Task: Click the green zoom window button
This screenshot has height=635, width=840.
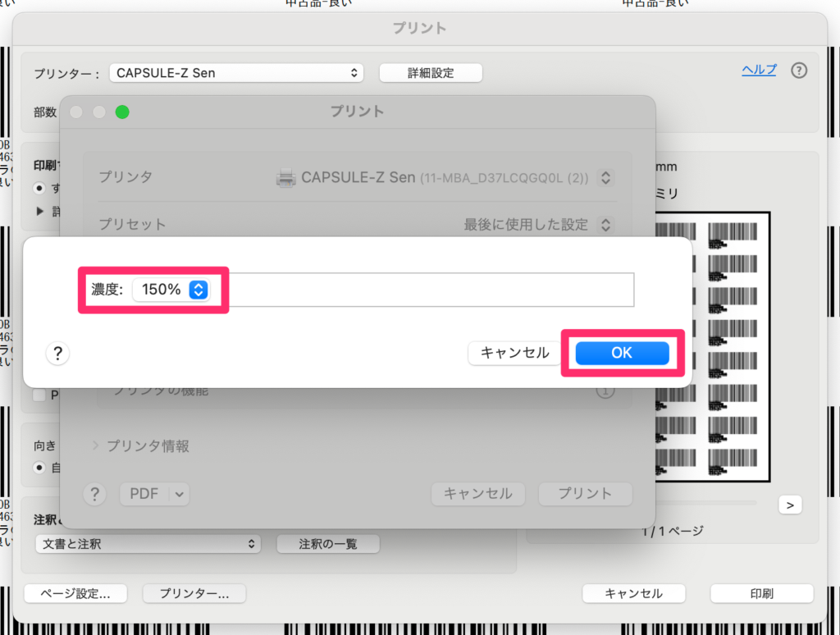Action: [x=122, y=112]
